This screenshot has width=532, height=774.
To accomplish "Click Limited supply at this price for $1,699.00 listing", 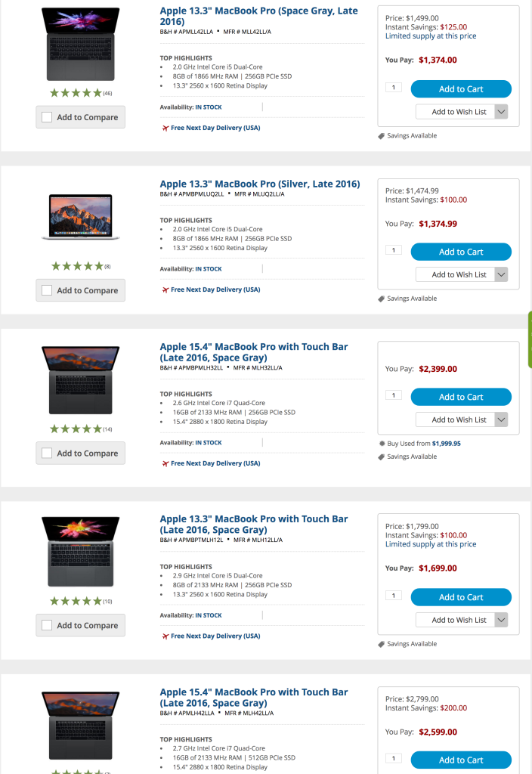I will 431,544.
